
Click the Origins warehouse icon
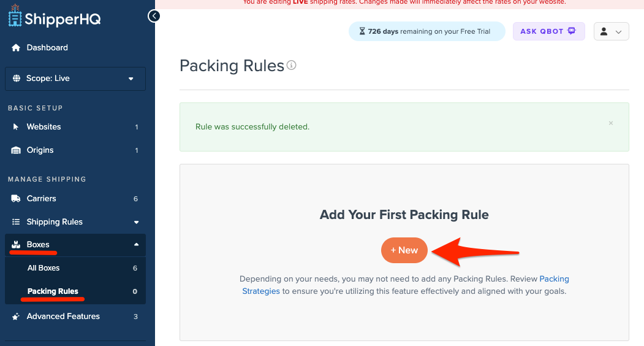click(x=16, y=150)
